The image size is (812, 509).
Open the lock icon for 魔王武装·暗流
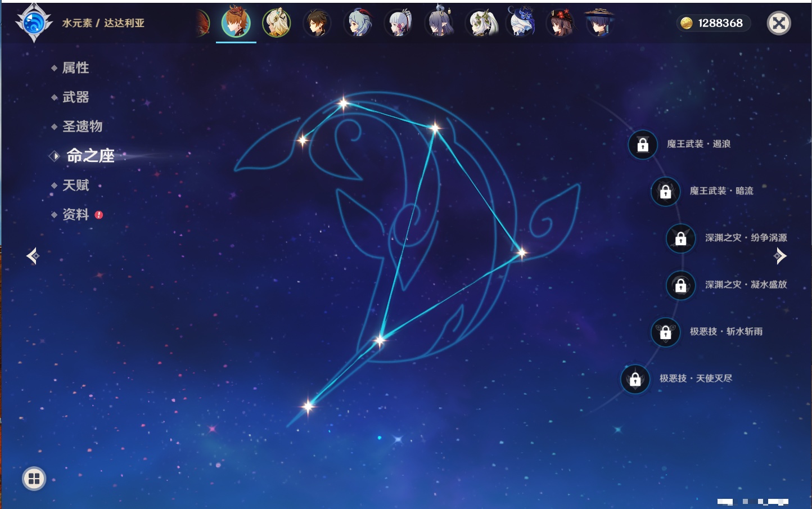[x=665, y=191]
